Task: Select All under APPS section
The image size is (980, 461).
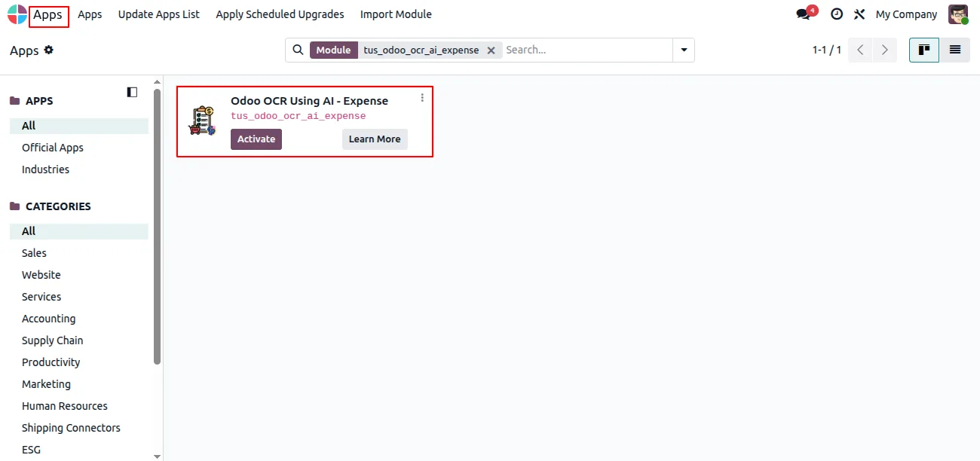Action: pos(79,126)
